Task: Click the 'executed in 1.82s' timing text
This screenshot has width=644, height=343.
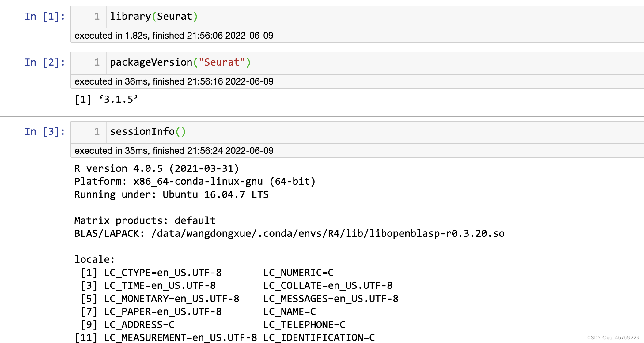Action: pyautogui.click(x=174, y=36)
